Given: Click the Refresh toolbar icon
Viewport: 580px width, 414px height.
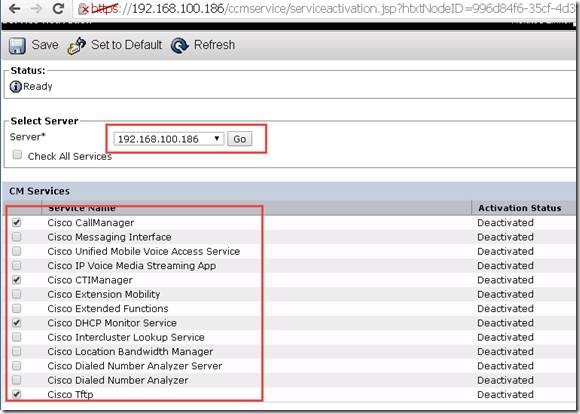Looking at the screenshot, I should (180, 46).
